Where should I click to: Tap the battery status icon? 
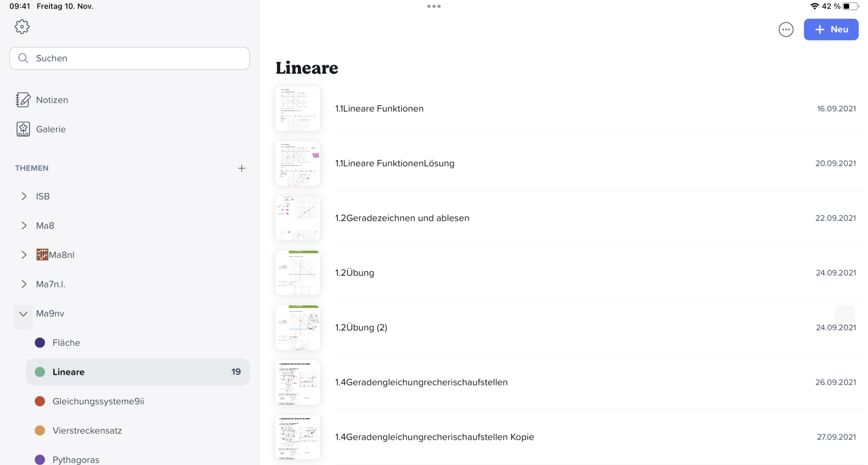(x=850, y=6)
